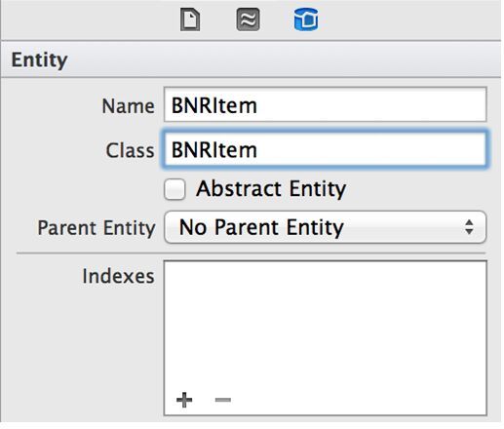Select the Data Model inspector icon

(306, 19)
